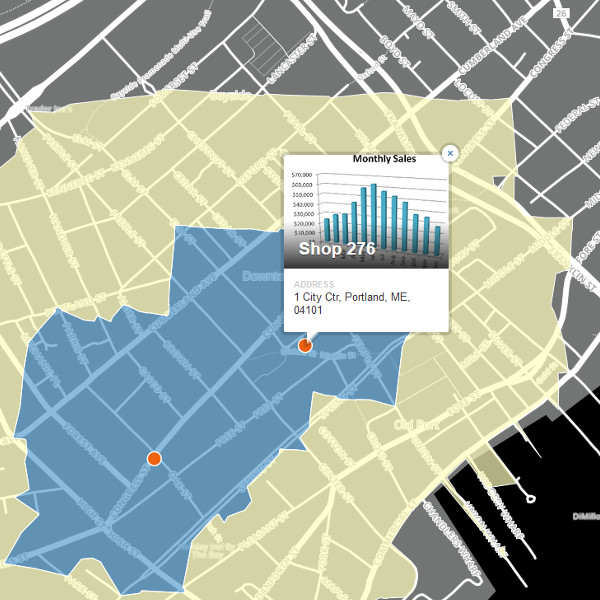Click the Shop 276 popup title
The width and height of the screenshot is (600, 600).
tap(336, 248)
